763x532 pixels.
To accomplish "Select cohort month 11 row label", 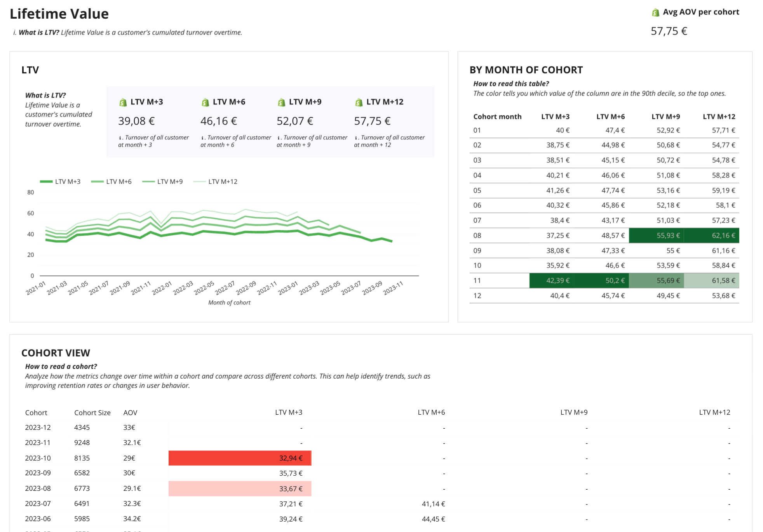I will point(477,280).
